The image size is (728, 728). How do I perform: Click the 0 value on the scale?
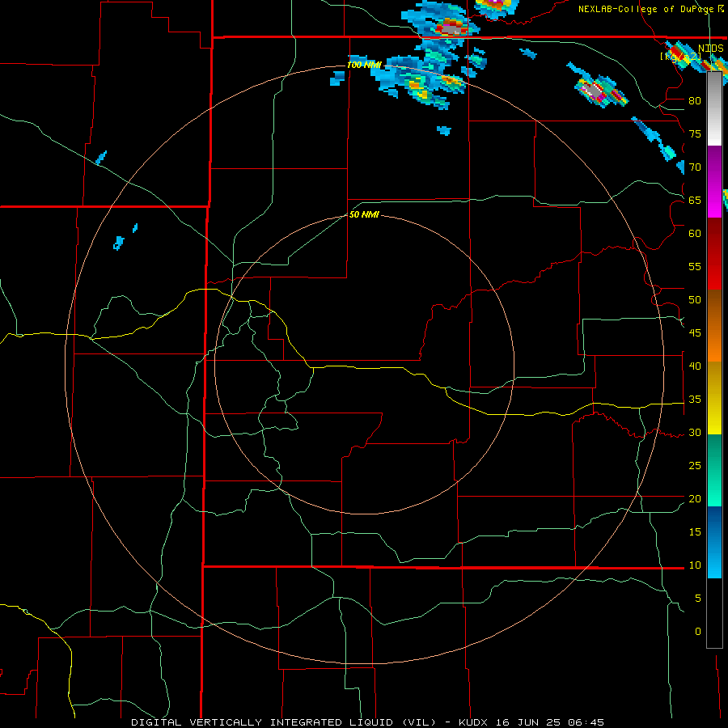pos(698,632)
